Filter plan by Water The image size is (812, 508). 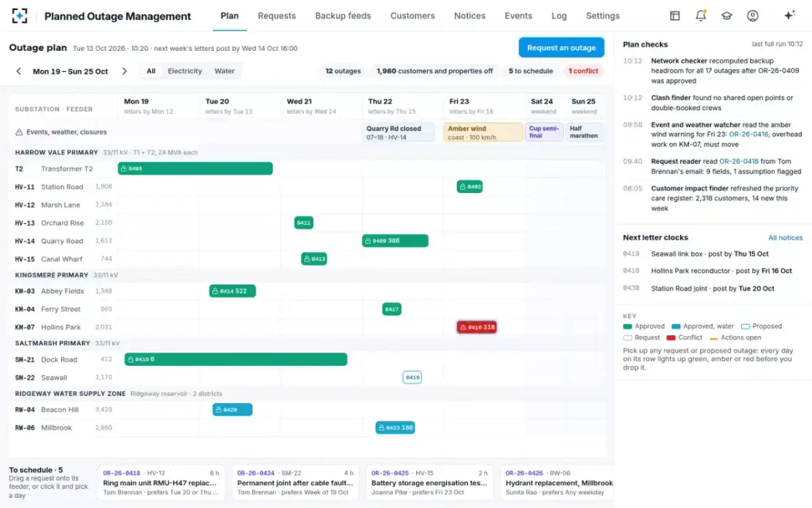[225, 71]
